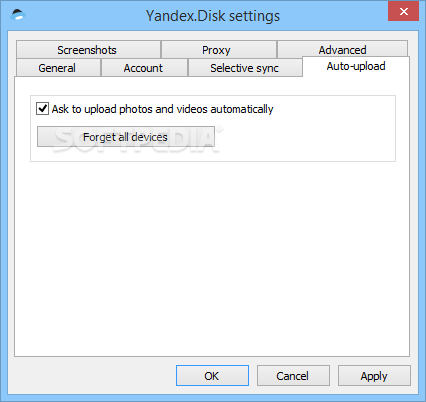Go to the Advanced tab
Screen dimensions: 426x402
pos(342,49)
